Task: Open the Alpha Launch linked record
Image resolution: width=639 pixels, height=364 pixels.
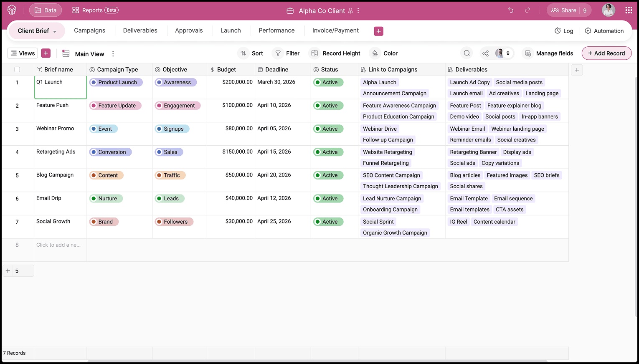Action: (x=380, y=82)
